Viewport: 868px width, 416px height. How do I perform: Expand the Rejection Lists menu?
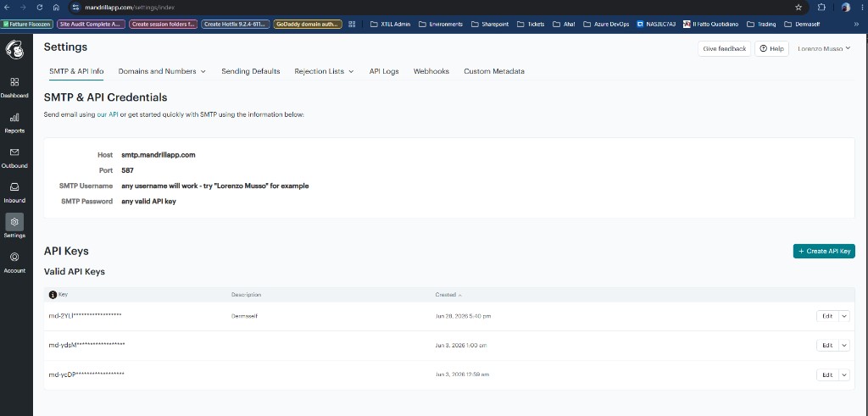324,71
